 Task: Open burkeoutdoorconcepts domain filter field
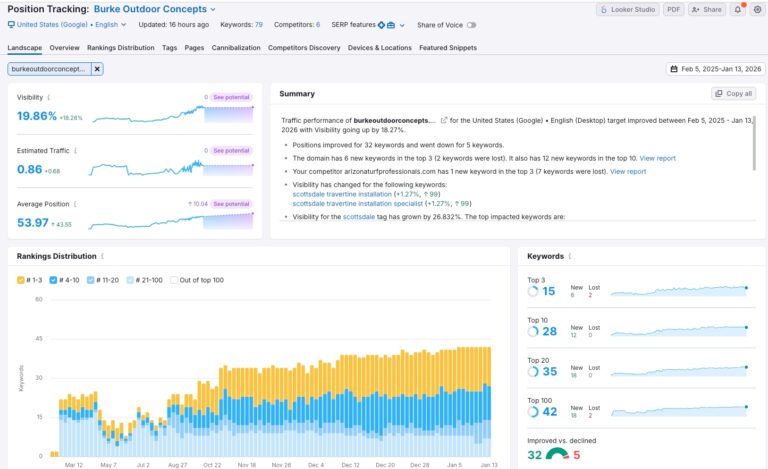tap(49, 69)
